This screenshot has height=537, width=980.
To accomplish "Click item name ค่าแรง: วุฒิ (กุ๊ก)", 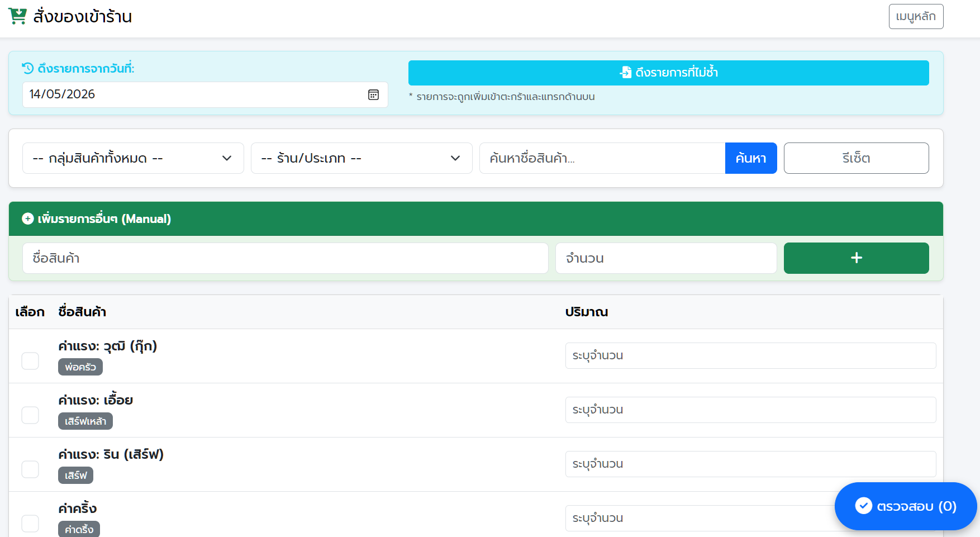I will (108, 346).
